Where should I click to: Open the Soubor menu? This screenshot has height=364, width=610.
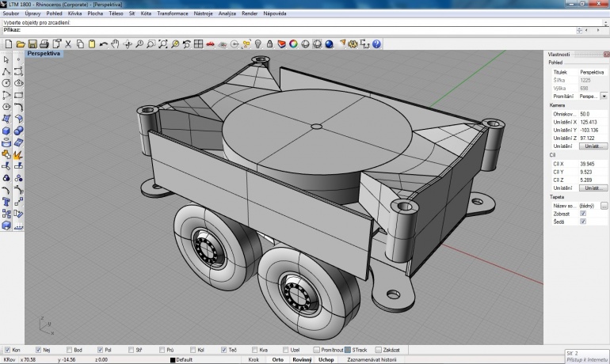(x=11, y=13)
